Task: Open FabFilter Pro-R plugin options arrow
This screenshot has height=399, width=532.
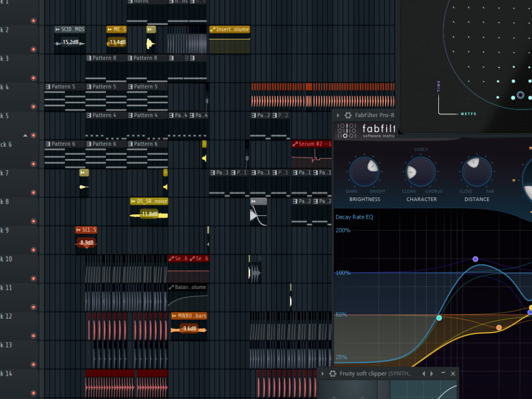Action: point(338,115)
